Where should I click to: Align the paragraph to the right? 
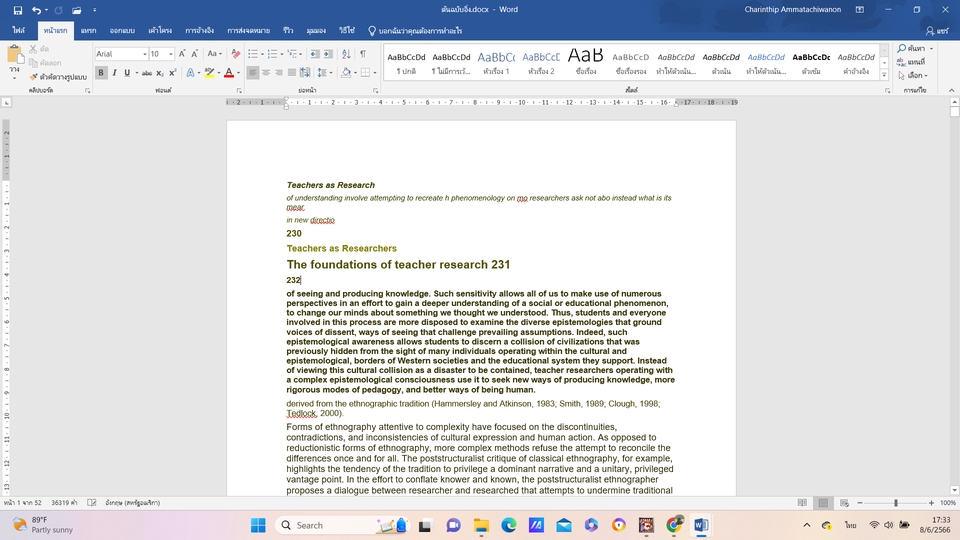coord(279,73)
